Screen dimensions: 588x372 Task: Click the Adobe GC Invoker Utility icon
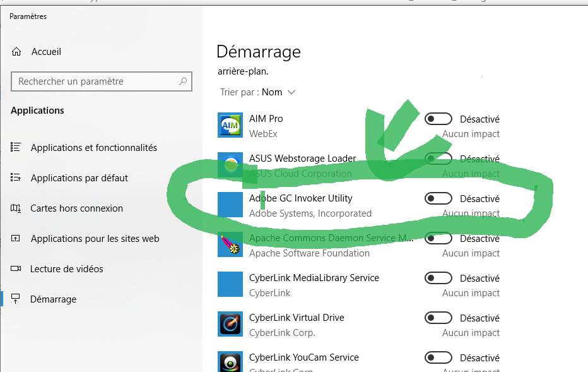[x=230, y=205]
